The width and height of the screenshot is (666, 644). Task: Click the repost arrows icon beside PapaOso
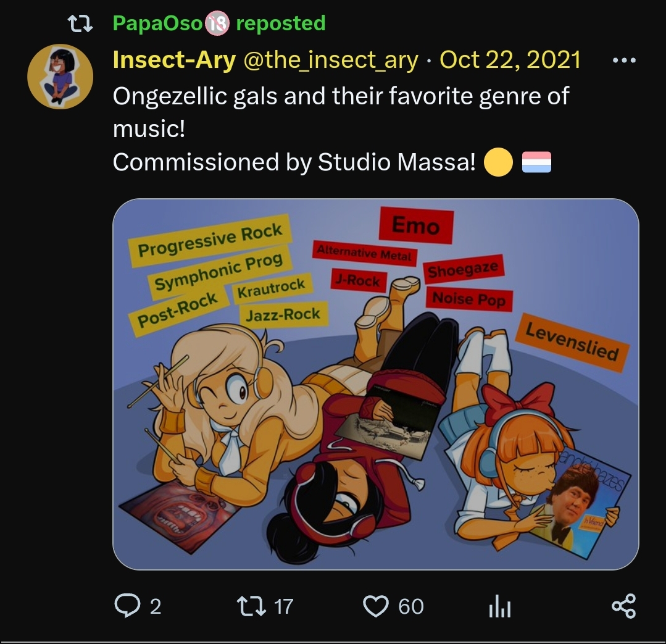pyautogui.click(x=80, y=24)
